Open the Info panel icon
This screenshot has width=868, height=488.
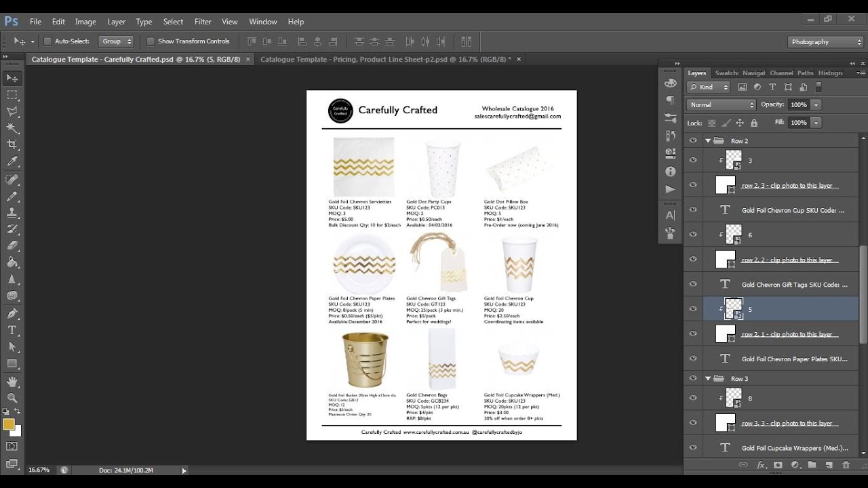671,171
